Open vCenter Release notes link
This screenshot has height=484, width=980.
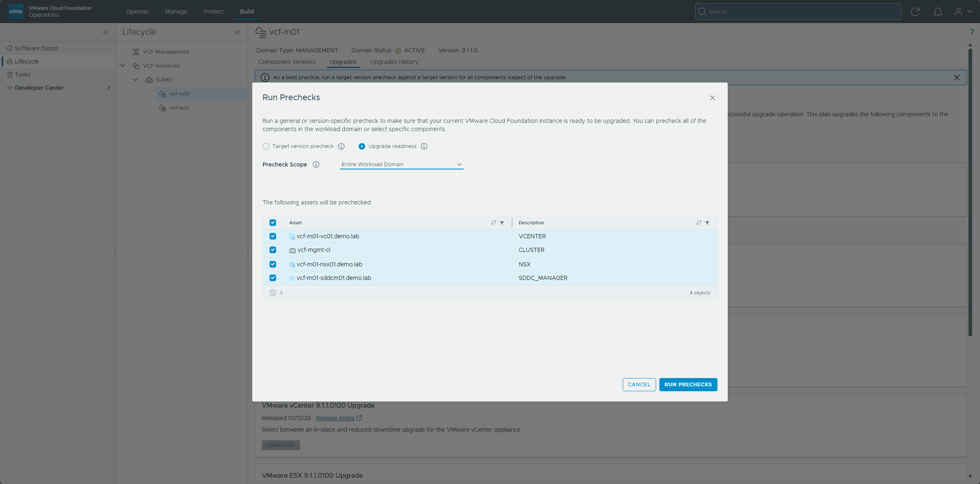coord(335,418)
